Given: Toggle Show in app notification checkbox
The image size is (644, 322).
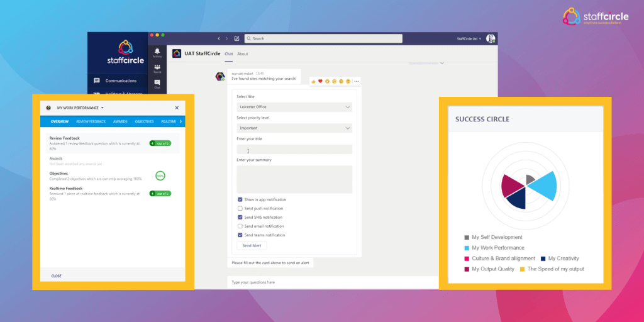Looking at the screenshot, I should pos(240,199).
